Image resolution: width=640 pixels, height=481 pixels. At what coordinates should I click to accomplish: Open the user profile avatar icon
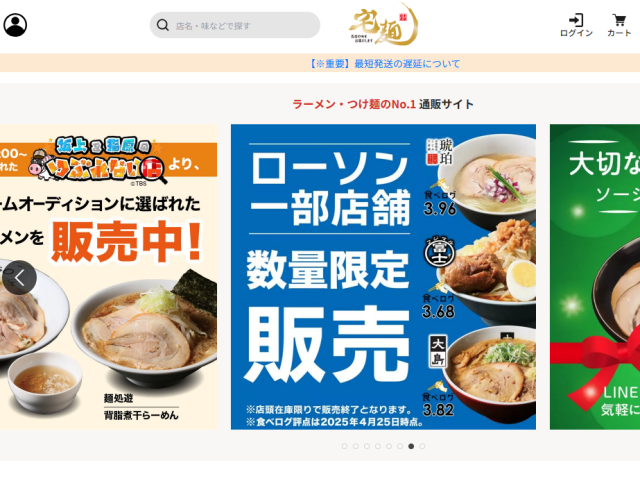coord(15,25)
